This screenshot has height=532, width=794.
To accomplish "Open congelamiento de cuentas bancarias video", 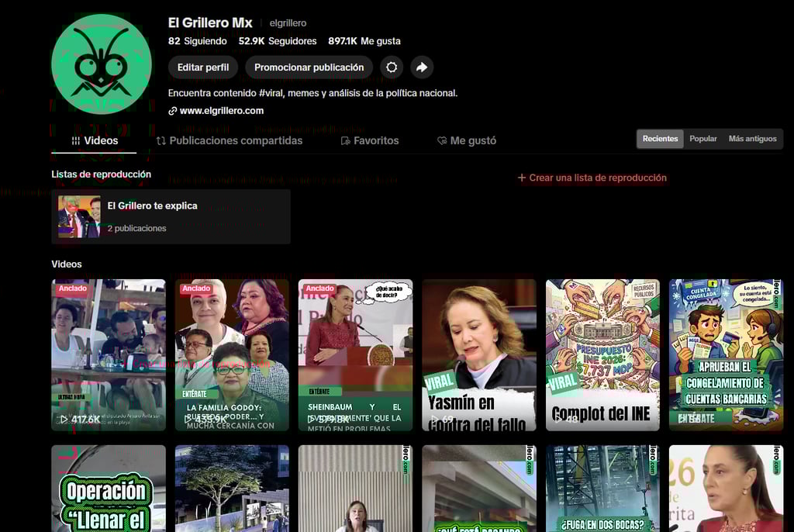I will (x=726, y=354).
